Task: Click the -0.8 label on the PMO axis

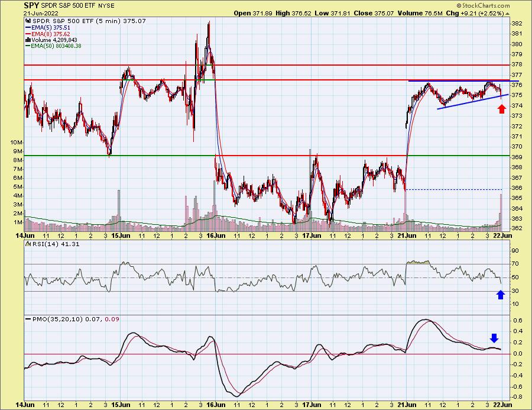Action: point(517,397)
